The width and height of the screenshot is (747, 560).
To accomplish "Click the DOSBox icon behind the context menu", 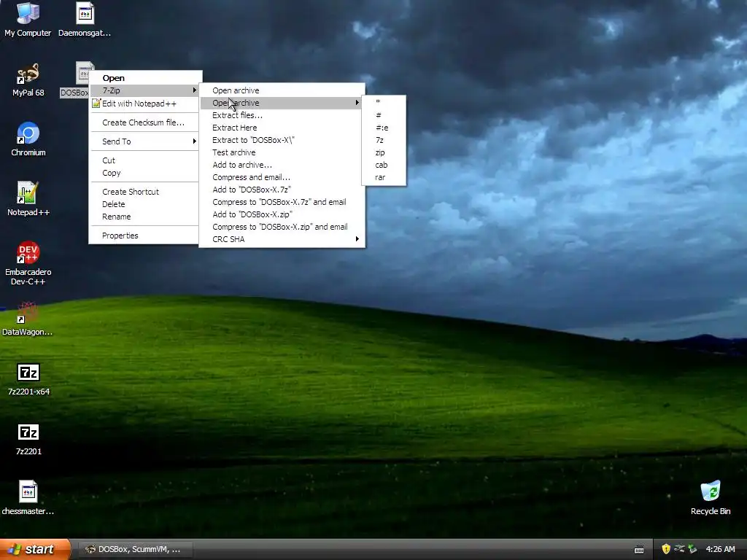I will tap(82, 72).
